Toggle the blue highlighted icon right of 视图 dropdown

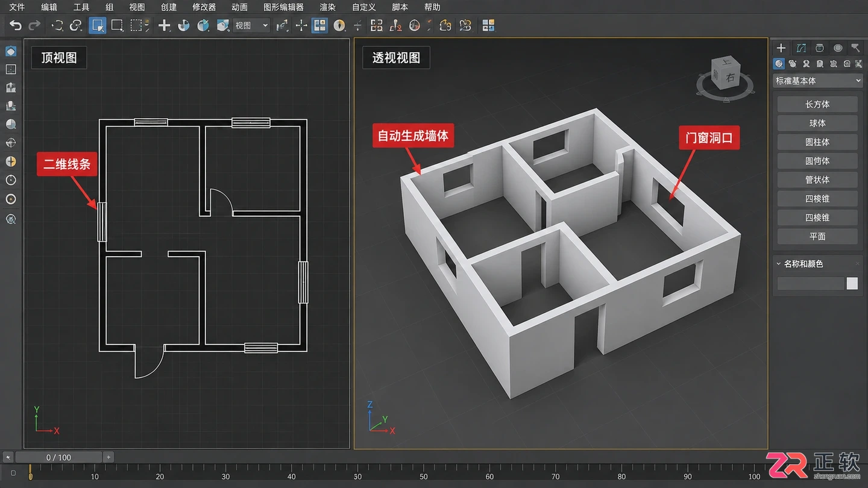coord(319,25)
